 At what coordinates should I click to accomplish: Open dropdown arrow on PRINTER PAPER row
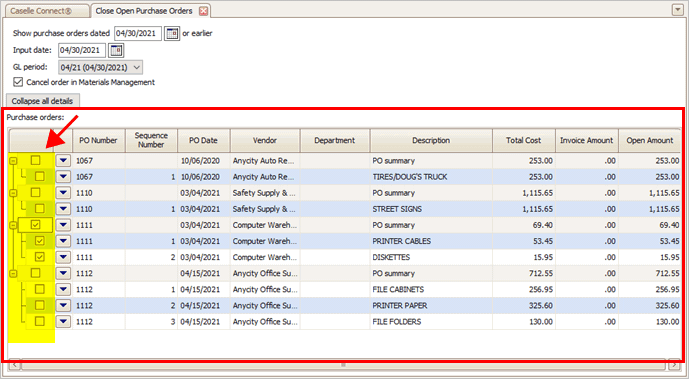pyautogui.click(x=63, y=305)
